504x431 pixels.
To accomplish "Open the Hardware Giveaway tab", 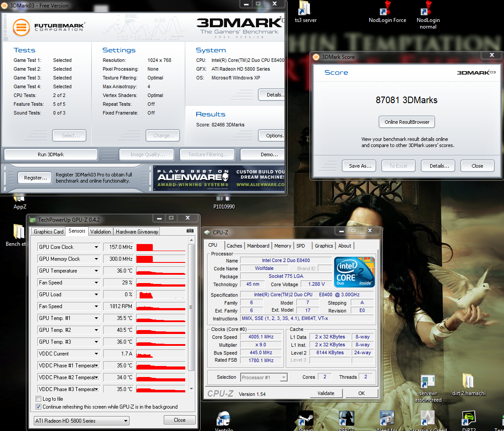I will click(137, 231).
